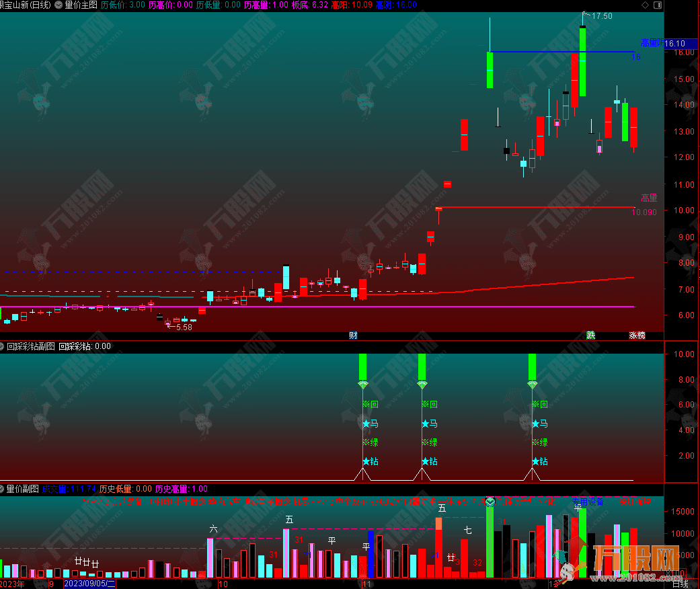Click the 15000 volume axis value
This screenshot has height=589, width=700.
pyautogui.click(x=683, y=511)
